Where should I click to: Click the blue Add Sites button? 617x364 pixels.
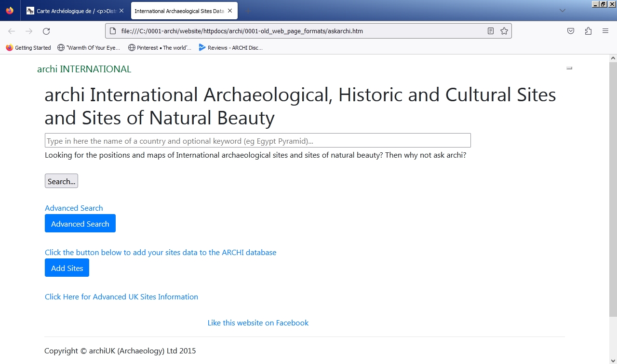click(x=67, y=268)
